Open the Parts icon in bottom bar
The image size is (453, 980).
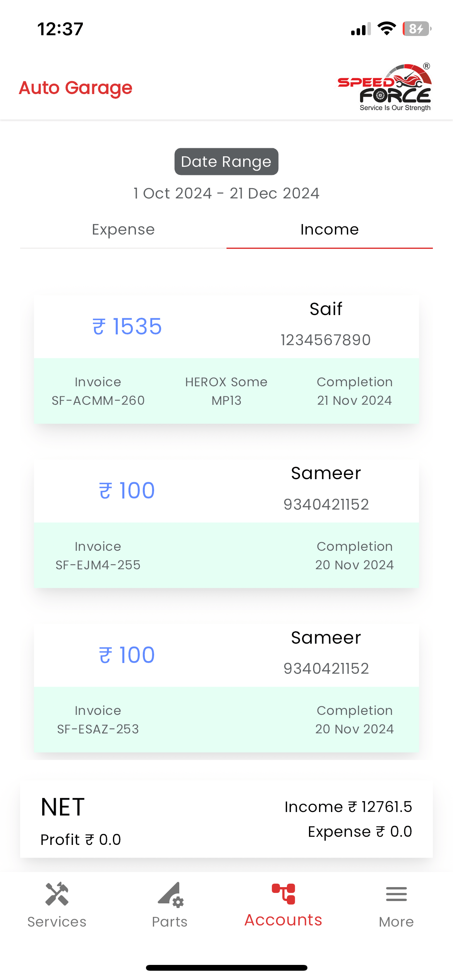(170, 894)
